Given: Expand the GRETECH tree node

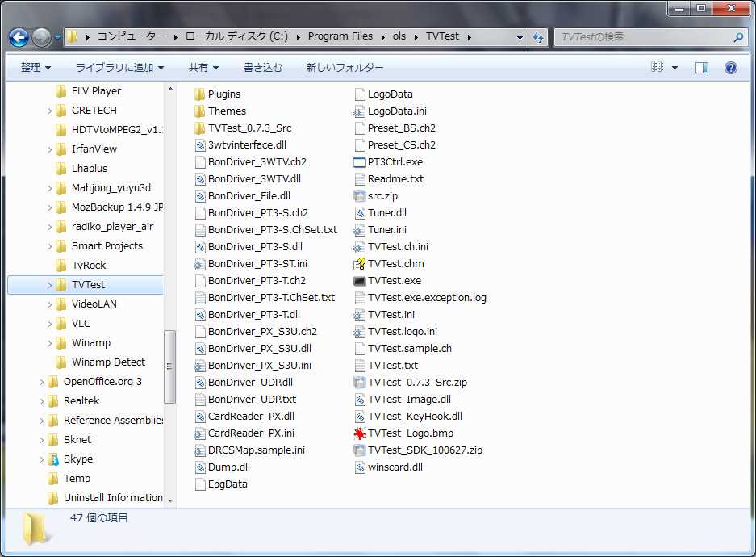Looking at the screenshot, I should (x=48, y=111).
